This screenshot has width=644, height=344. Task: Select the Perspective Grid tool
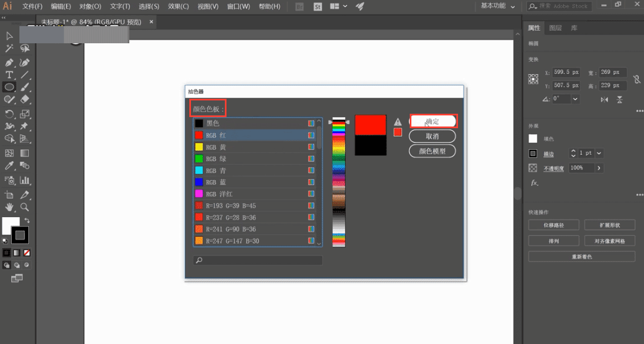pyautogui.click(x=24, y=138)
